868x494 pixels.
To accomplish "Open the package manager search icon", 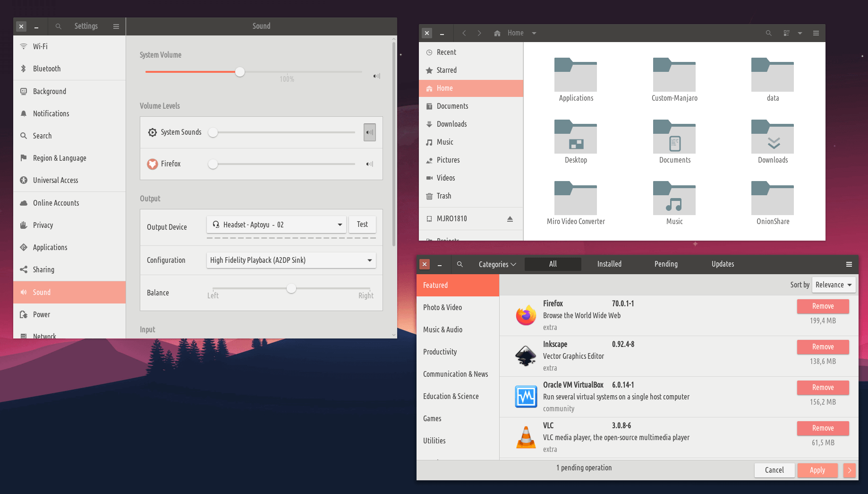I will (x=460, y=264).
